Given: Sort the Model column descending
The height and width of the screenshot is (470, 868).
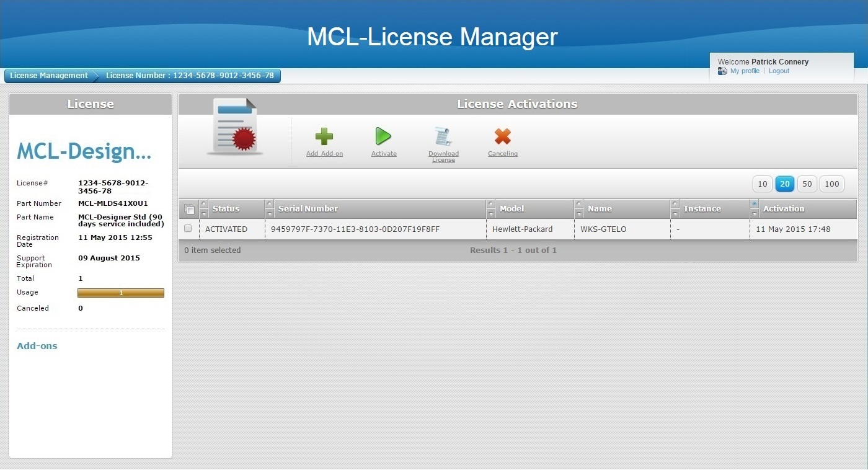Looking at the screenshot, I should [x=491, y=214].
